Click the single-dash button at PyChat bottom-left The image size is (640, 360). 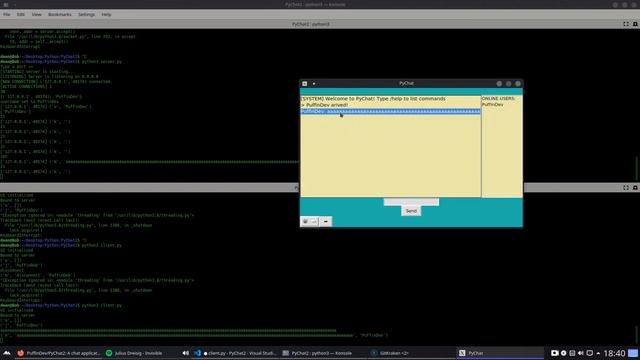325,221
